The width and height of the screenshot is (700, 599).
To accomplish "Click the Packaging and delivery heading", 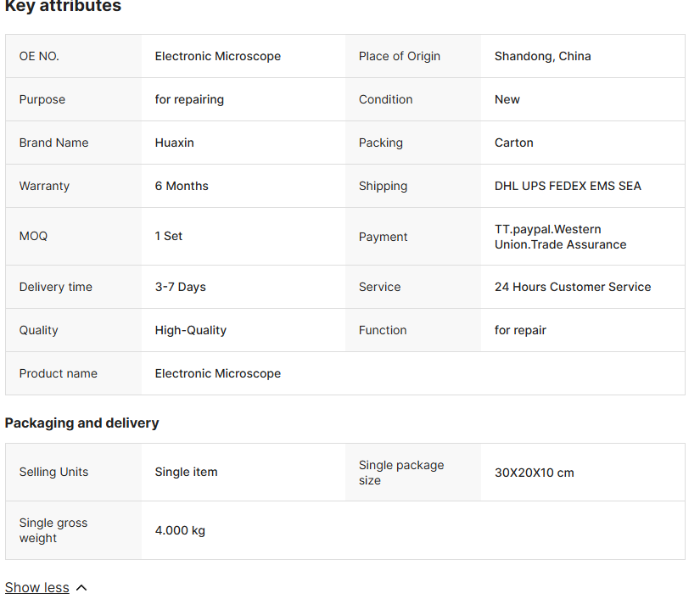I will pyautogui.click(x=82, y=423).
